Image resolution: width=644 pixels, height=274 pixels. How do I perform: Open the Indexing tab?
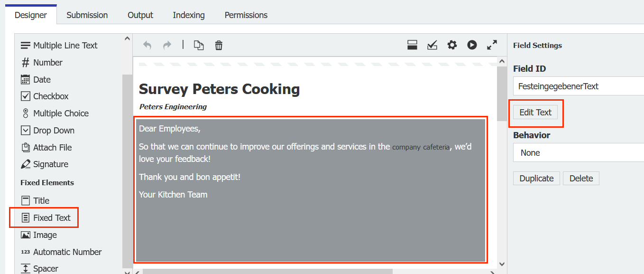pos(188,15)
